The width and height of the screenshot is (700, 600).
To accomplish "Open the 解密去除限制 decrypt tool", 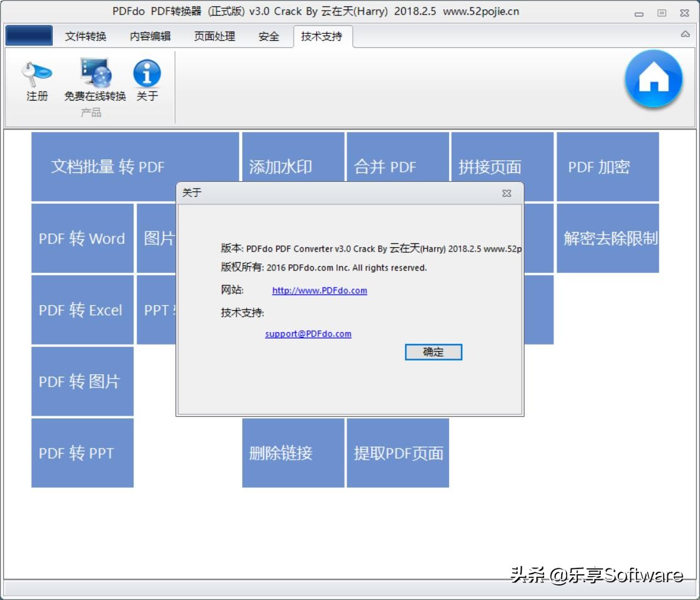I will pos(608,238).
